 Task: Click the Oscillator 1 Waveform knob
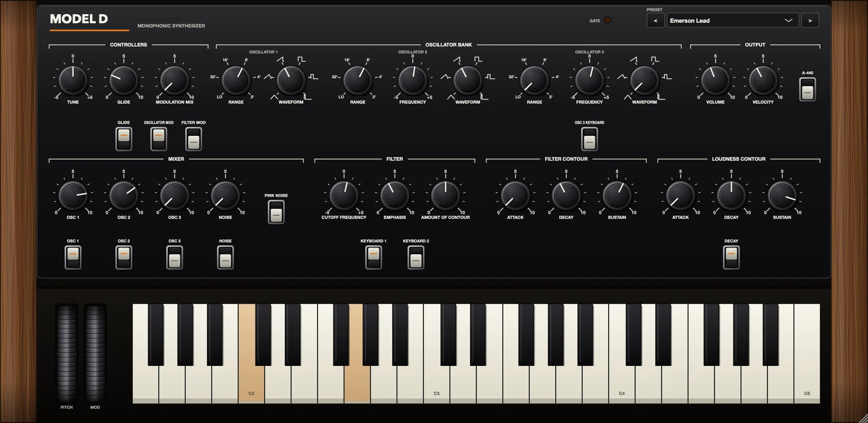(291, 80)
